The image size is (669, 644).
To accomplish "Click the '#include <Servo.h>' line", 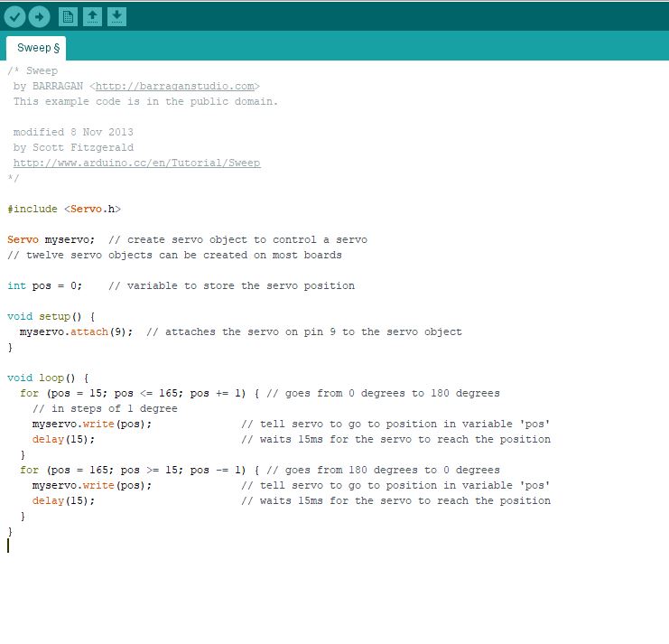I will click(64, 210).
